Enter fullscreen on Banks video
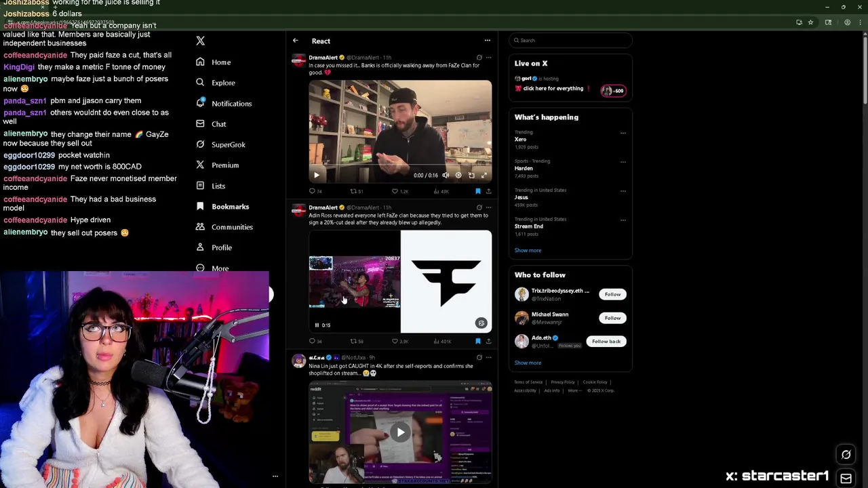This screenshot has width=868, height=488. 484,176
